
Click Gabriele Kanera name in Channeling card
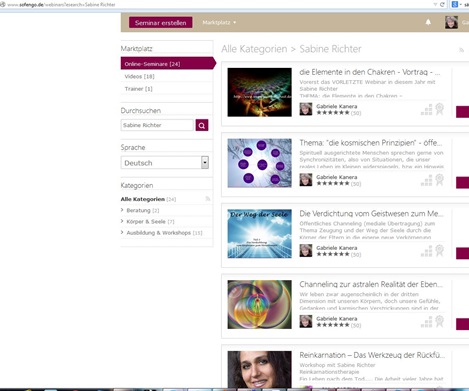tap(337, 318)
